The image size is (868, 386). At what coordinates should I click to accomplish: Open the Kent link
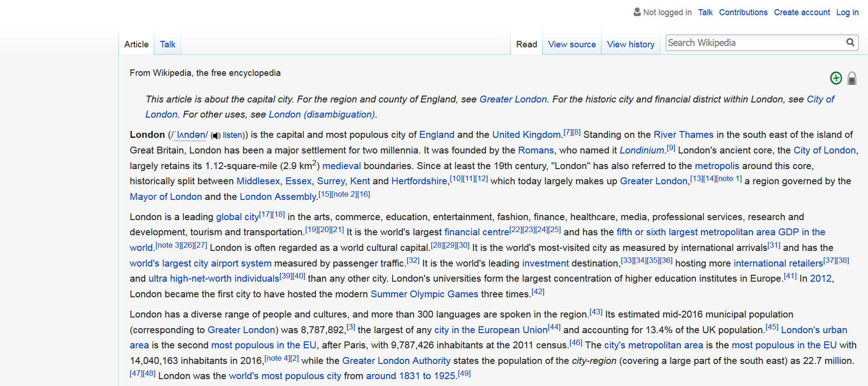[x=360, y=181]
